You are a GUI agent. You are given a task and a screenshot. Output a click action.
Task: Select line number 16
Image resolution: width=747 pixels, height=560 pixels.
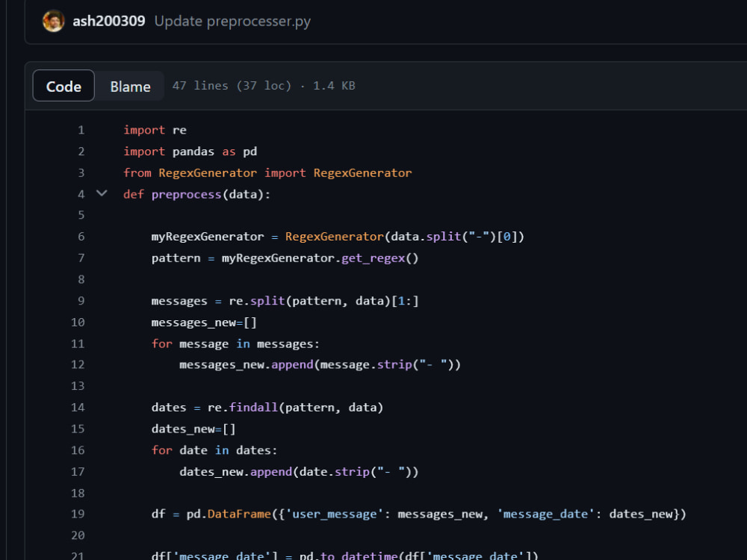78,450
